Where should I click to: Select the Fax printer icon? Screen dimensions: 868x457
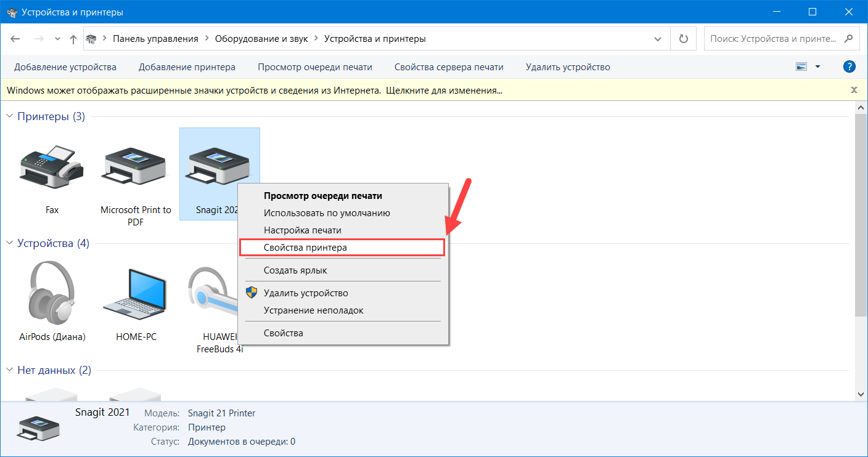click(x=52, y=168)
